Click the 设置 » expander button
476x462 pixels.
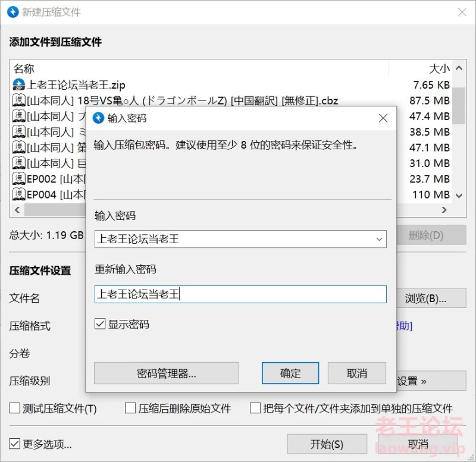pyautogui.click(x=431, y=381)
